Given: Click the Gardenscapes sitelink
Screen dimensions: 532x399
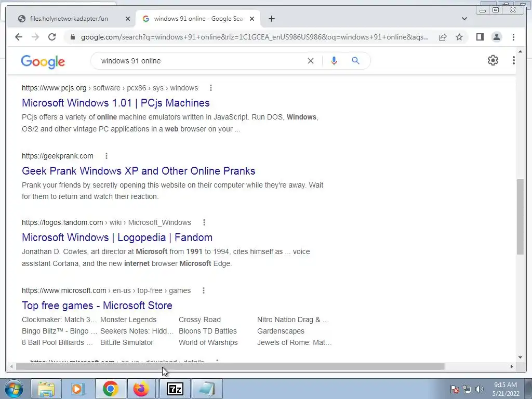Looking at the screenshot, I should pyautogui.click(x=281, y=331).
